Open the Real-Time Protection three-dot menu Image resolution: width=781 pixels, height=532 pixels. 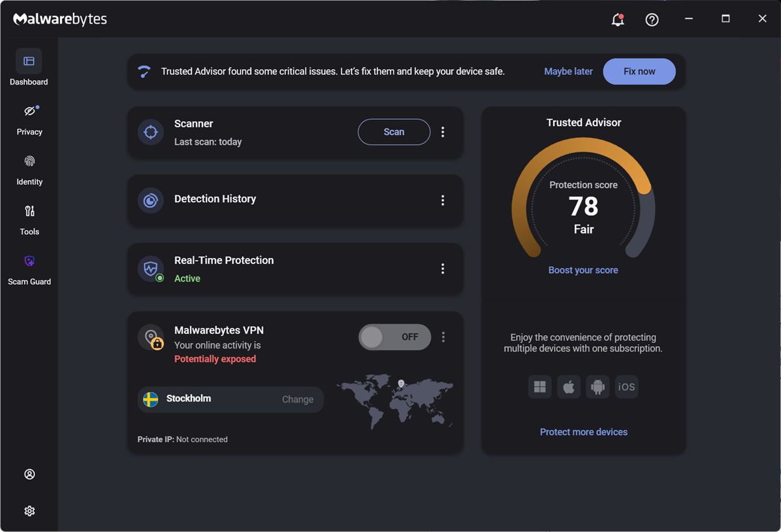[443, 269]
